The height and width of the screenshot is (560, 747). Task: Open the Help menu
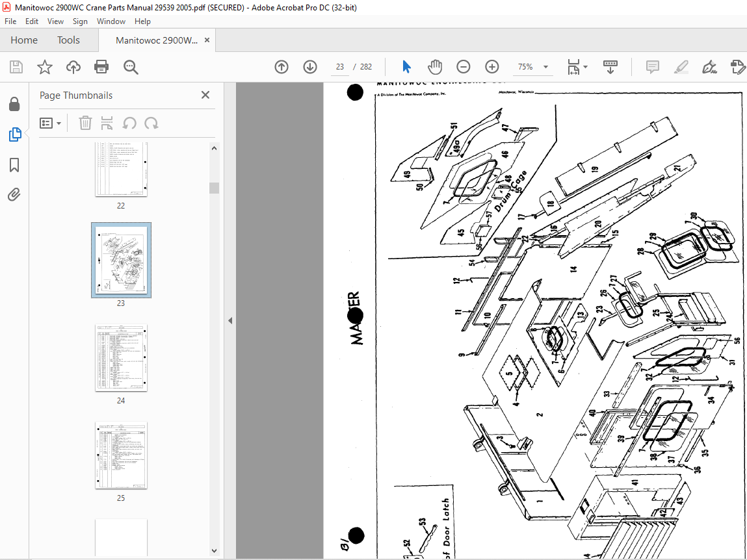(142, 21)
